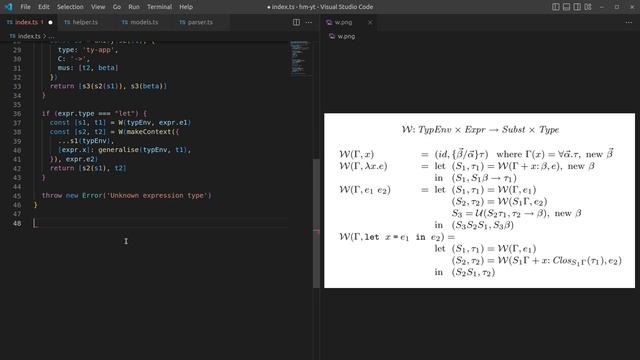The height and width of the screenshot is (360, 640).
Task: Click 'return [s3(s2(s1)), s3(beta)]' on line 33
Action: [108, 86]
